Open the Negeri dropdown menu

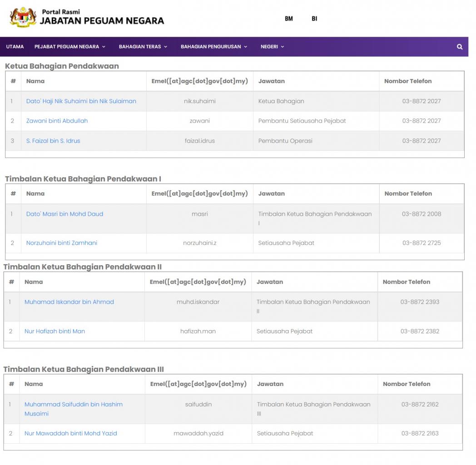click(x=272, y=47)
